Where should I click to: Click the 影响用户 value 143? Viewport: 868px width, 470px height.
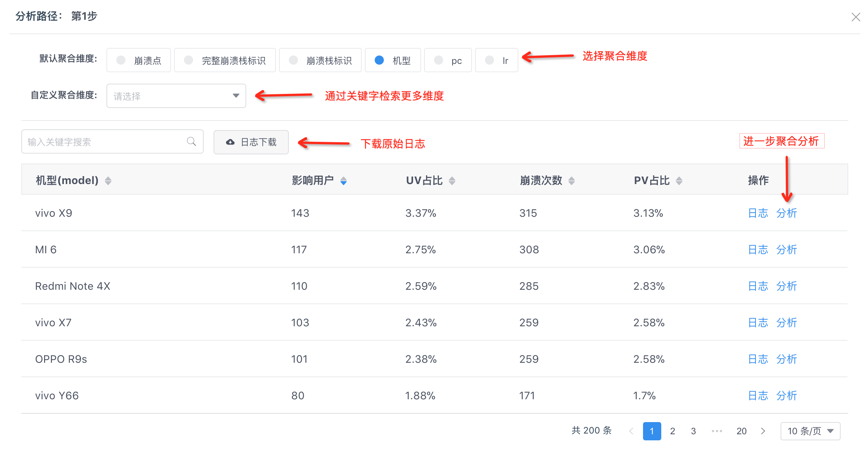coord(300,213)
